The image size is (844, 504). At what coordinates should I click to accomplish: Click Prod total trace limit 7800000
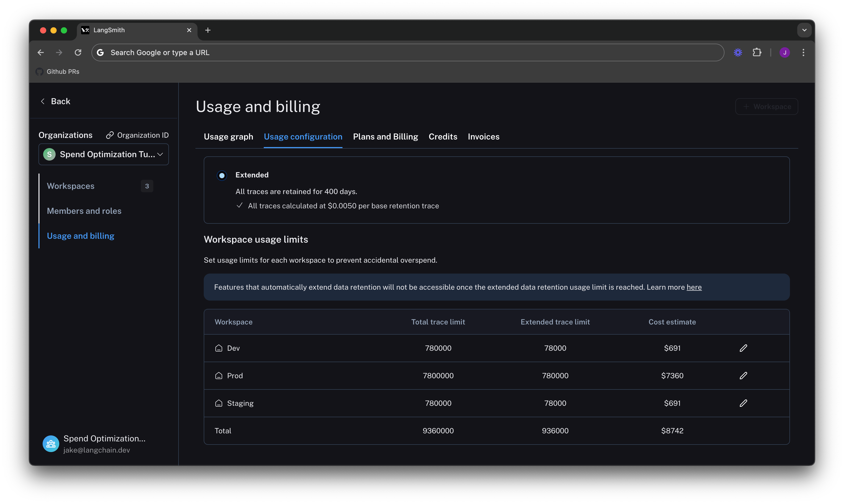[438, 376]
